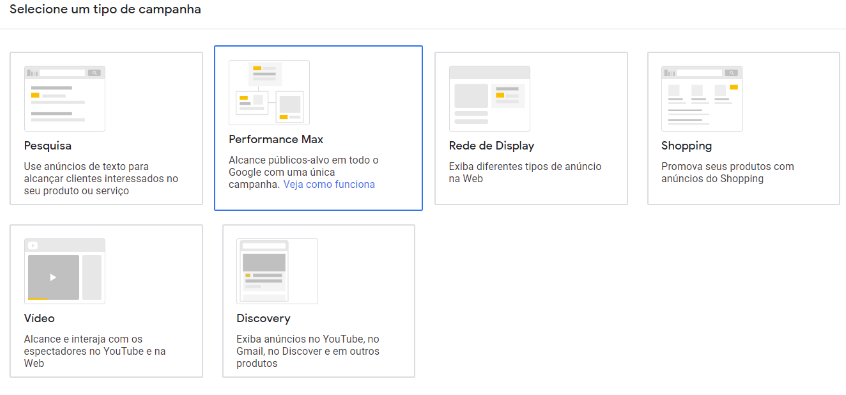Pick the Shopping campaign illustration
846x395 pixels.
tap(702, 99)
